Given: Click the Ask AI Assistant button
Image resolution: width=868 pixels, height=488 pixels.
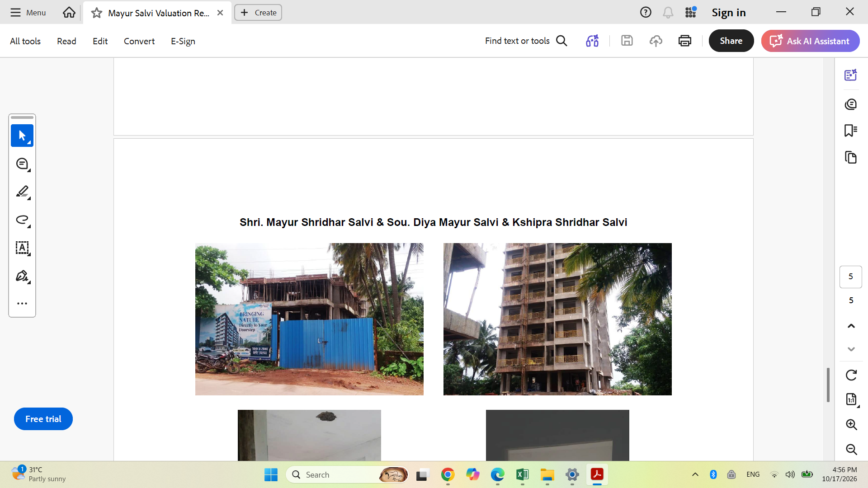Looking at the screenshot, I should click(x=810, y=41).
